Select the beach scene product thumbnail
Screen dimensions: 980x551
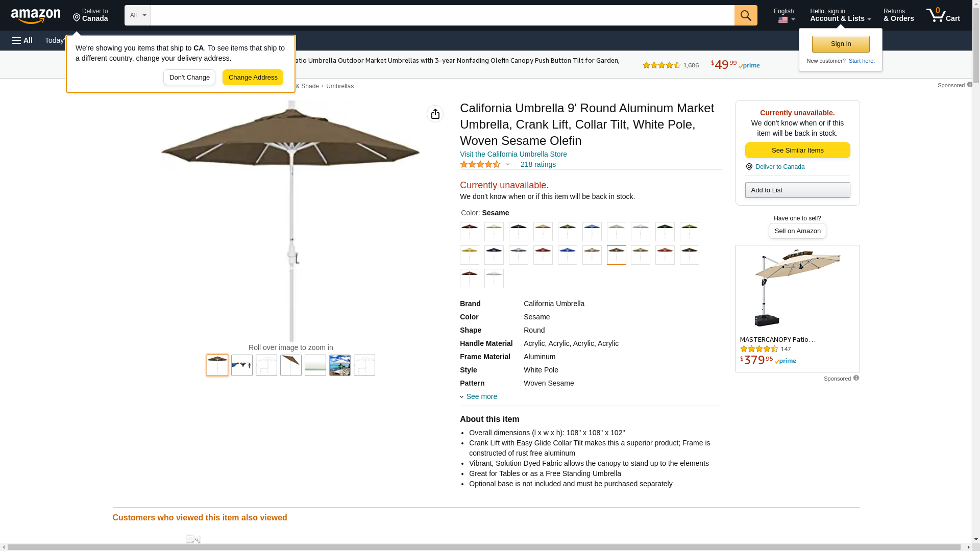[x=339, y=365]
